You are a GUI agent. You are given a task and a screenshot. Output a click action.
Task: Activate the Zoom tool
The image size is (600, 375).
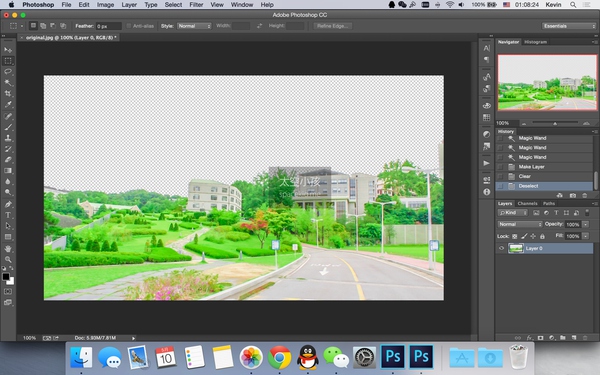click(8, 259)
